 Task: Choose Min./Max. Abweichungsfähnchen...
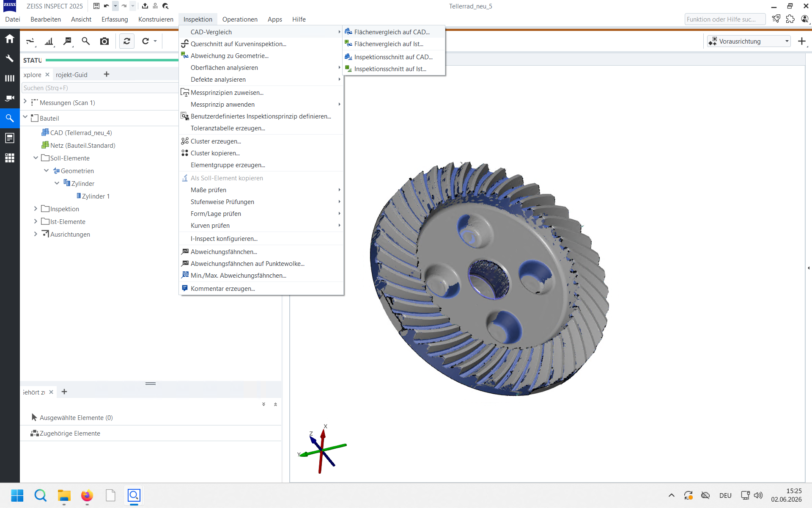click(261, 276)
